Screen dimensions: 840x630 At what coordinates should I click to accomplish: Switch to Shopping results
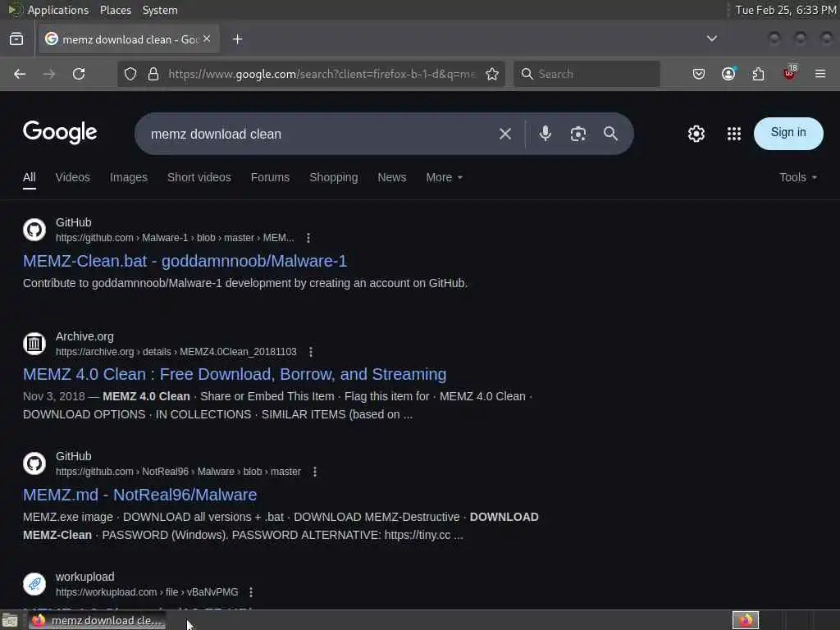pos(333,177)
